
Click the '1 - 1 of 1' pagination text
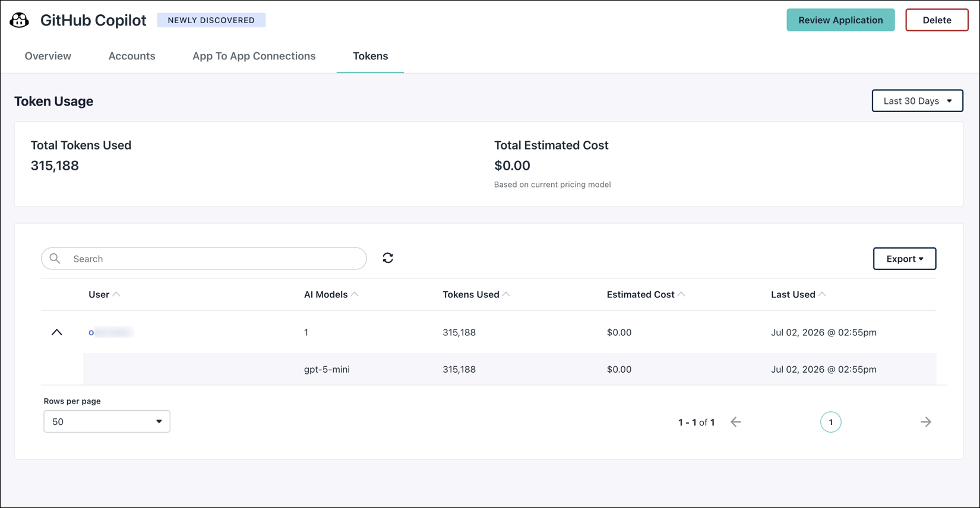[696, 423]
